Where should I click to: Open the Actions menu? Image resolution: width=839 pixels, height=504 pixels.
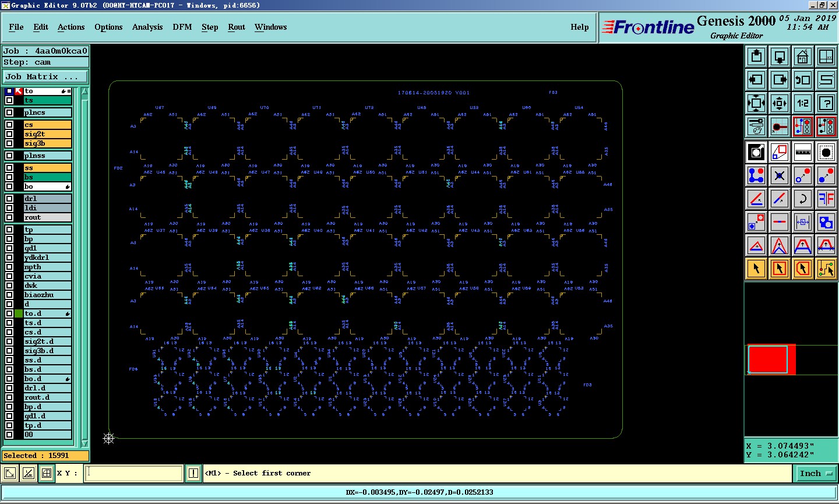point(71,27)
